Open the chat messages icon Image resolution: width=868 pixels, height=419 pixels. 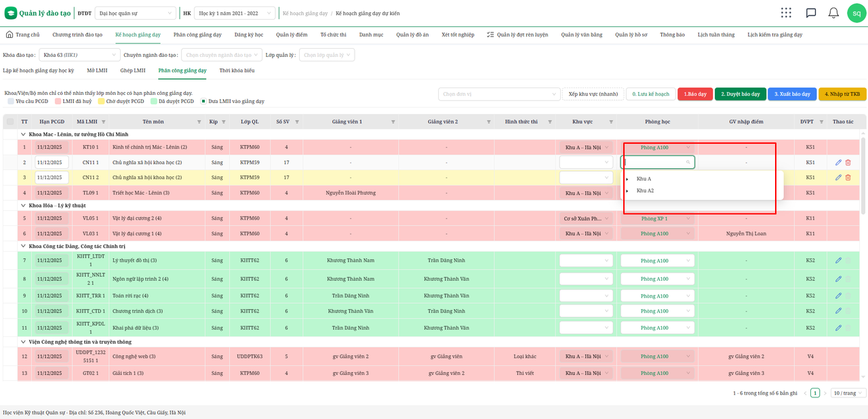click(810, 13)
